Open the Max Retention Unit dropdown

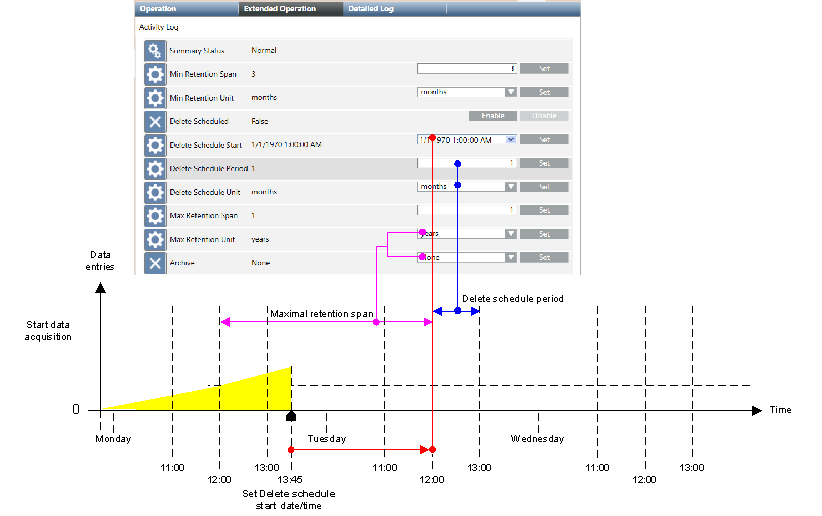pos(510,234)
